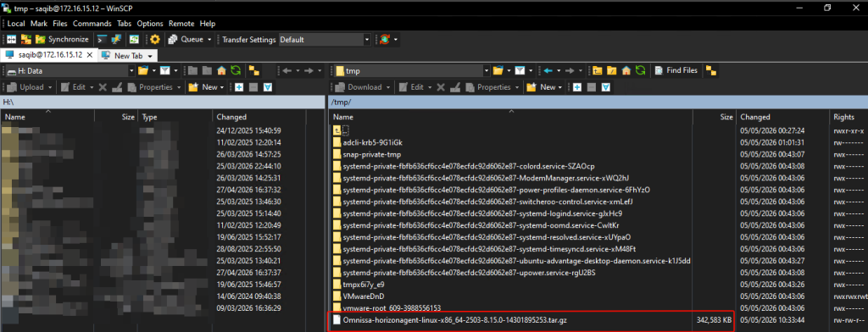The image size is (868, 332).
Task: Click local Select Files plus icon
Action: (239, 87)
